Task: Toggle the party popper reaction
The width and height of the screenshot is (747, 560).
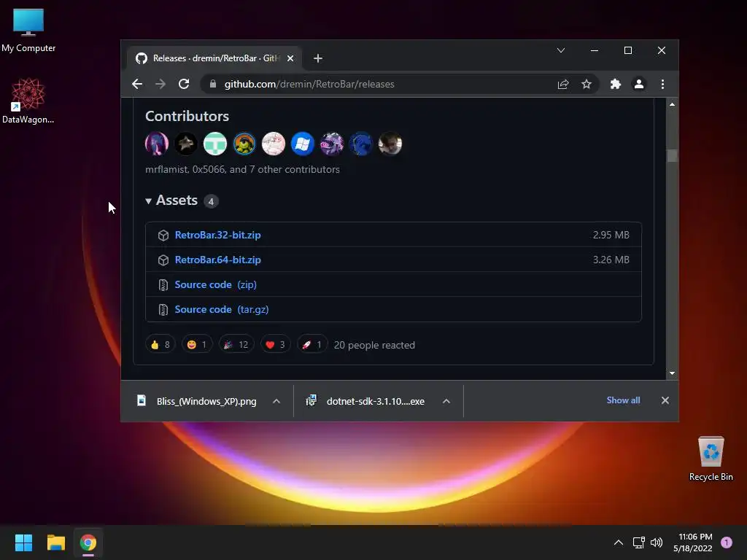Action: pyautogui.click(x=236, y=345)
